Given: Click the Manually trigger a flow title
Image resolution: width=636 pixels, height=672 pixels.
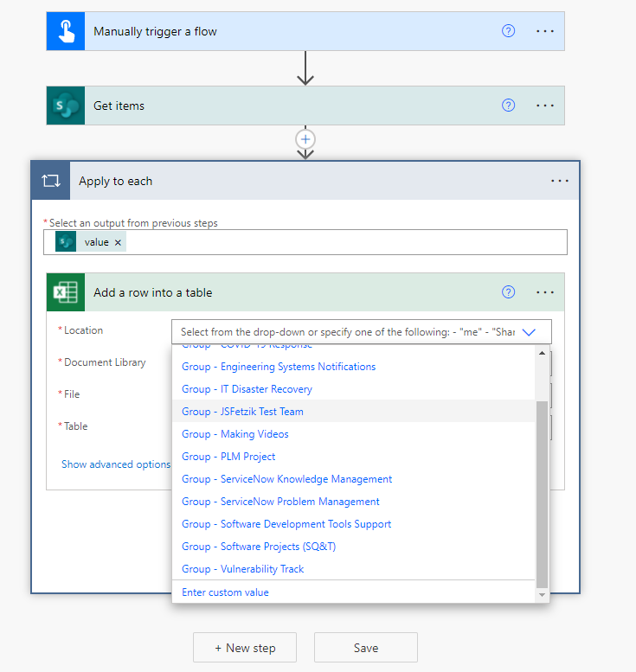Looking at the screenshot, I should 155,32.
